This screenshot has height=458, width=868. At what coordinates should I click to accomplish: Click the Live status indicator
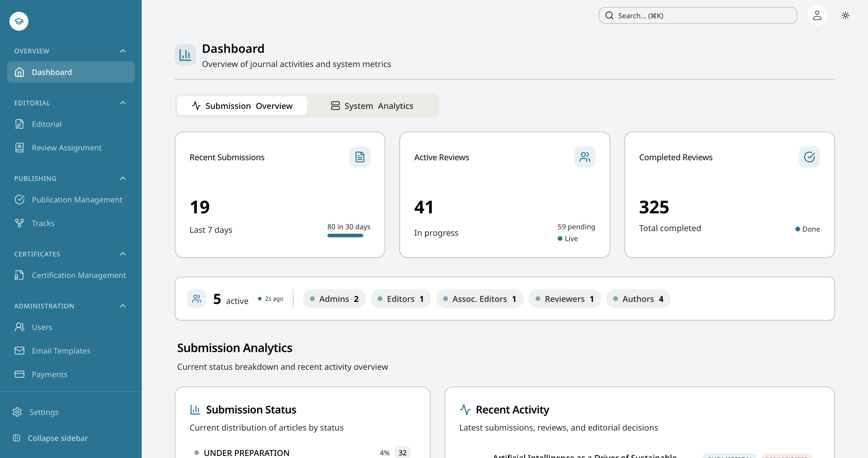tap(567, 238)
